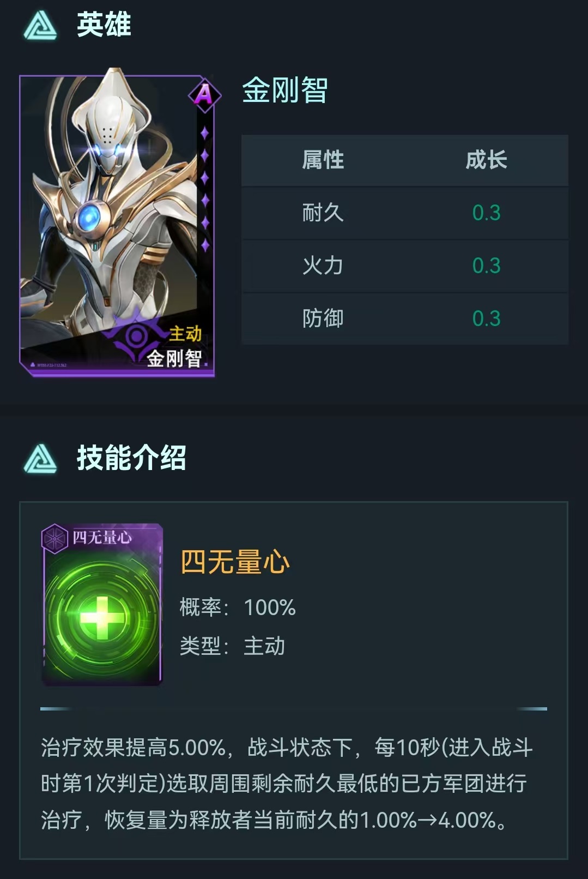The height and width of the screenshot is (879, 588).
Task: Tap the 概率: 100% text line
Action: coord(238,607)
